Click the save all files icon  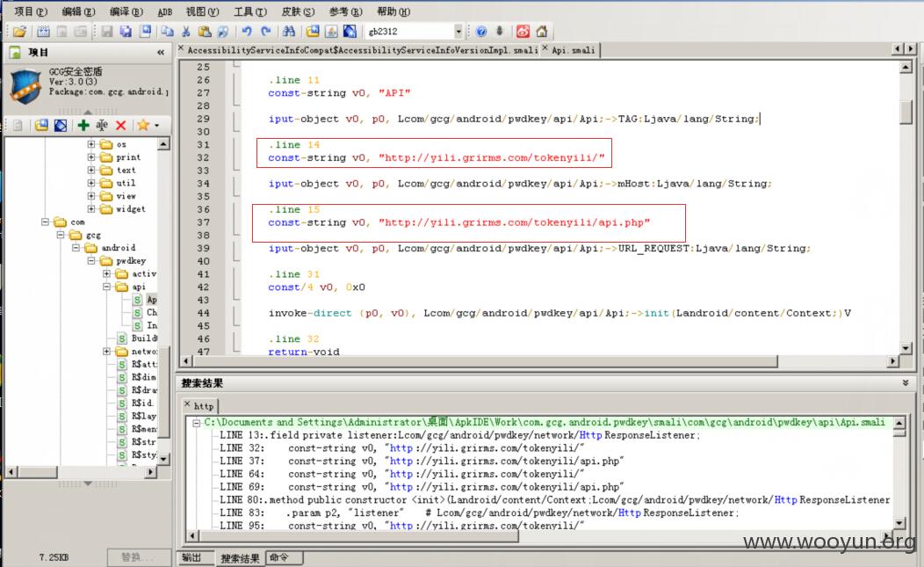click(126, 32)
